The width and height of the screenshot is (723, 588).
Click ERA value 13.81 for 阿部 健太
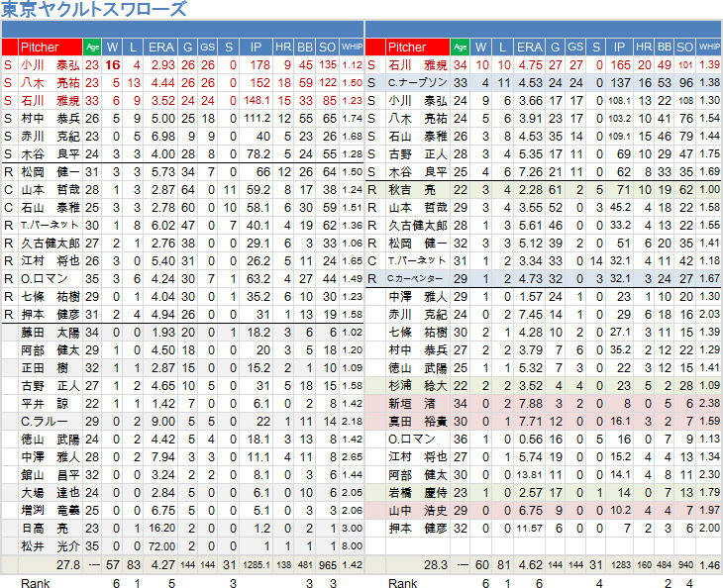click(529, 475)
